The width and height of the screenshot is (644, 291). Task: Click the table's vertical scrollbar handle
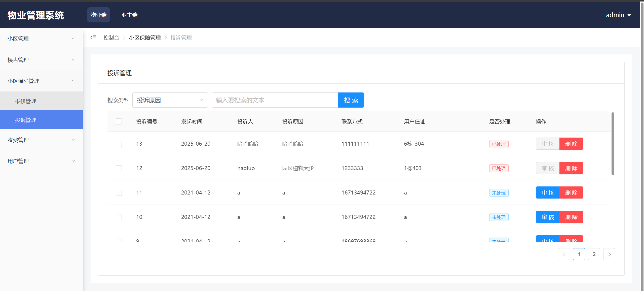pos(613,144)
